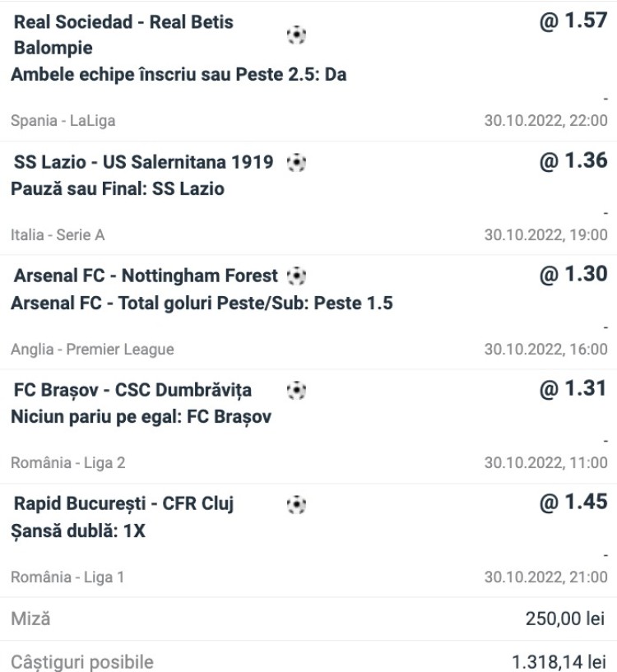Open the Spania - LaLiga league label
Viewport: 617px width, 672px height.
click(x=63, y=121)
